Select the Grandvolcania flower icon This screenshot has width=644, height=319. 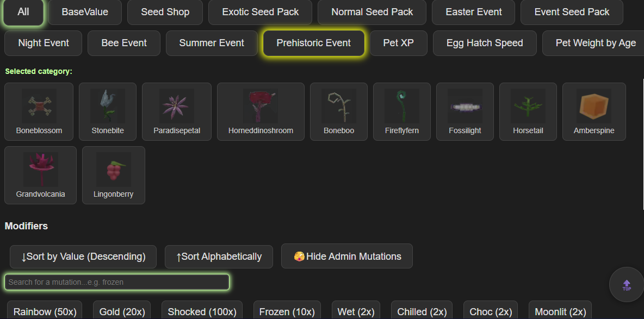[x=41, y=170]
